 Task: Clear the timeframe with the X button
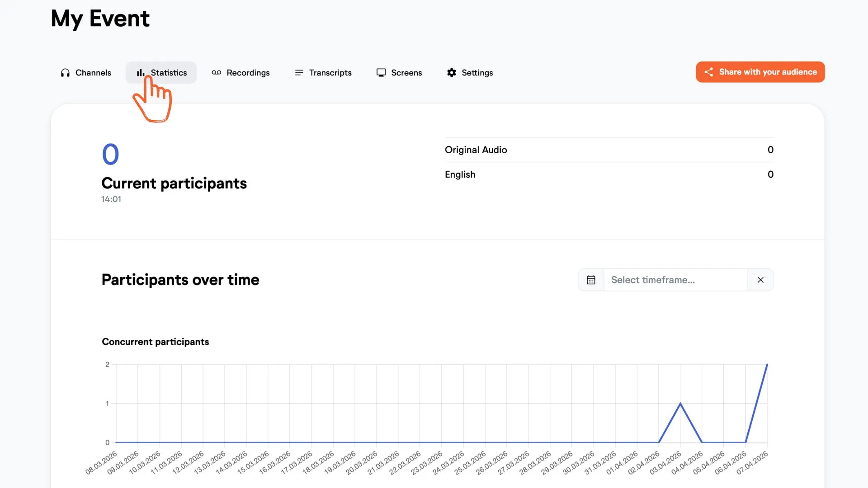[x=760, y=280]
